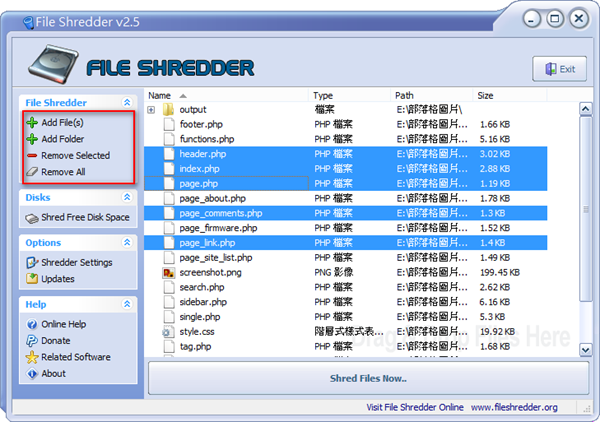Collapse the Options sidebar section
This screenshot has height=422, width=600.
(x=127, y=242)
